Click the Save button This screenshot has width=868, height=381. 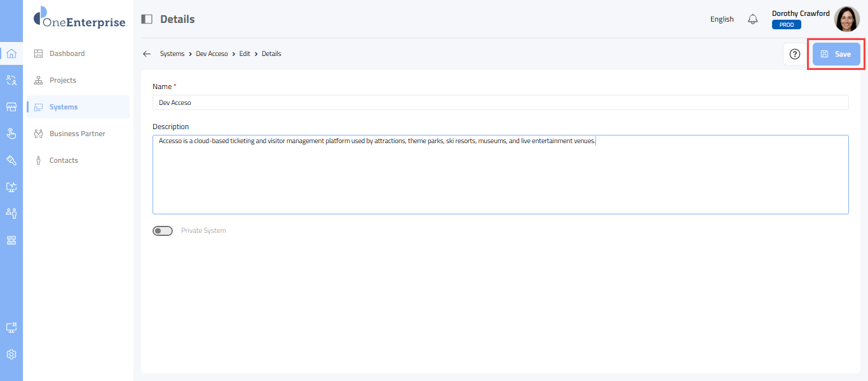coord(836,54)
